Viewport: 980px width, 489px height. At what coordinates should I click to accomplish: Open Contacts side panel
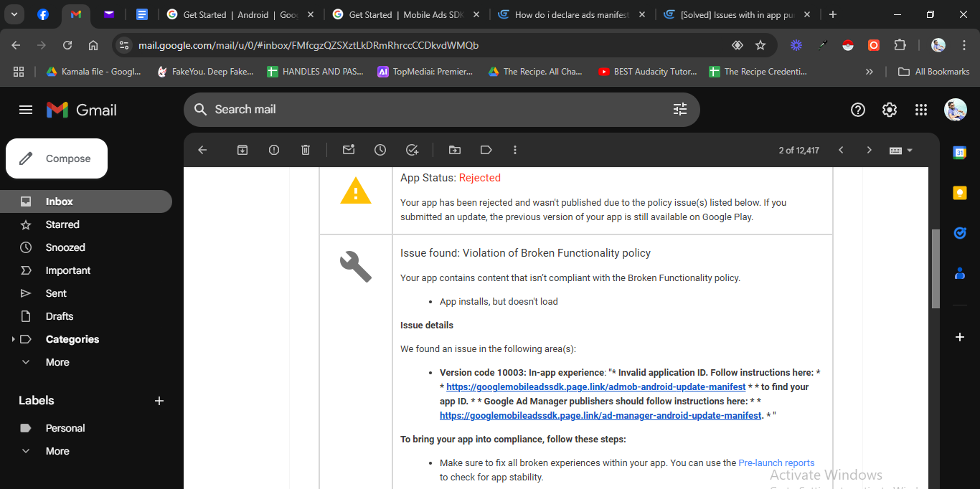[x=959, y=273]
